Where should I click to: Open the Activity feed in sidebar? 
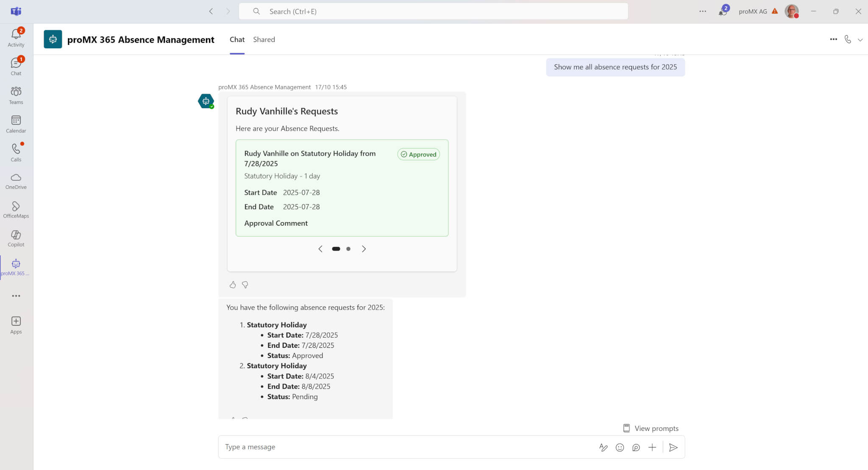click(x=16, y=37)
